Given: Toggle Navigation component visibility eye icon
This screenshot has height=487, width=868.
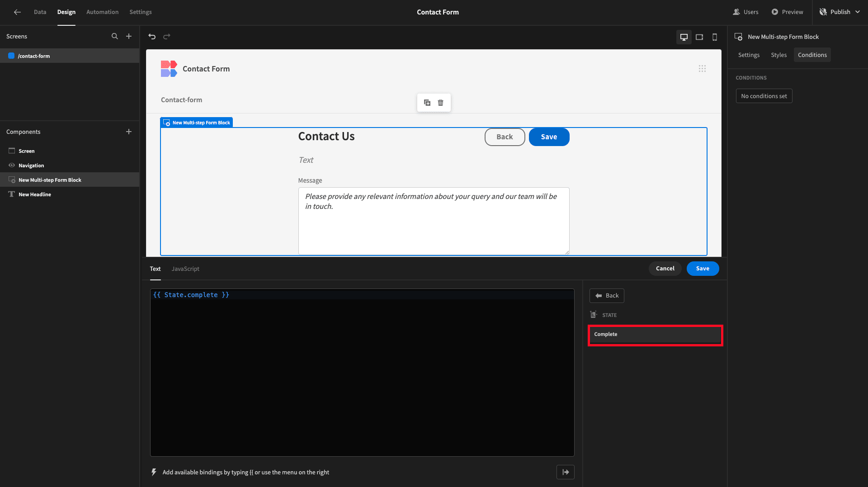Looking at the screenshot, I should tap(12, 165).
